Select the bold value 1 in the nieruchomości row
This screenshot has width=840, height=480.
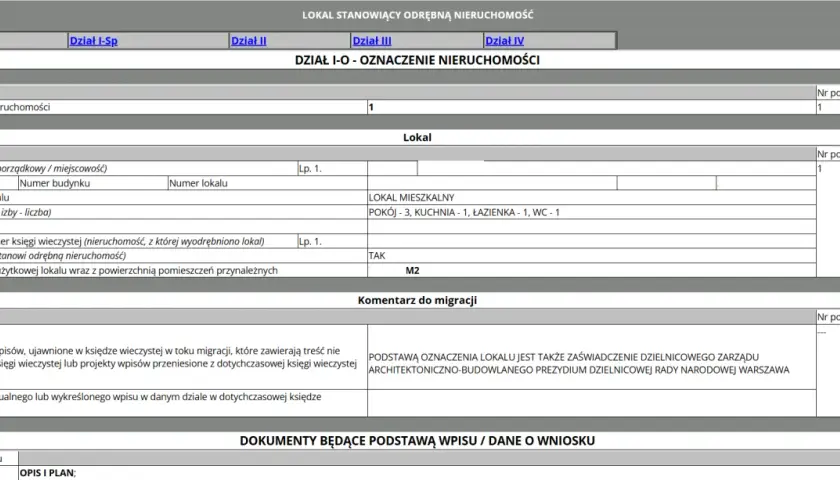(371, 107)
